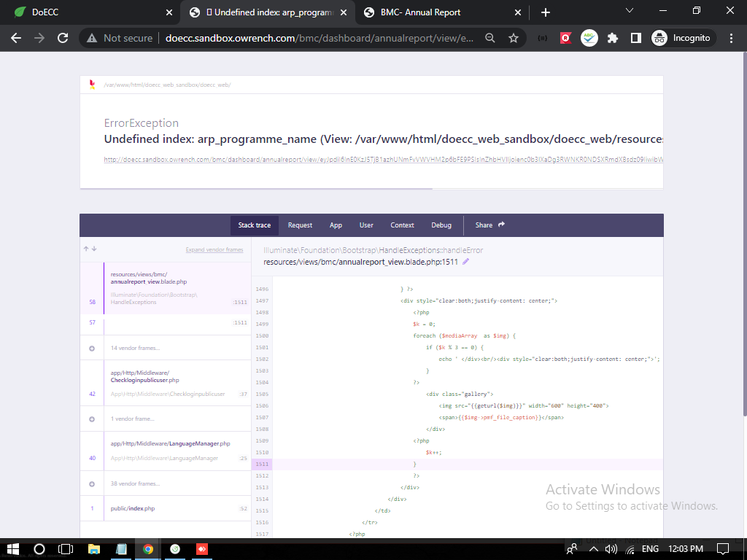Viewport: 747px width, 560px height.
Task: Open the Share dropdown
Action: tap(489, 225)
